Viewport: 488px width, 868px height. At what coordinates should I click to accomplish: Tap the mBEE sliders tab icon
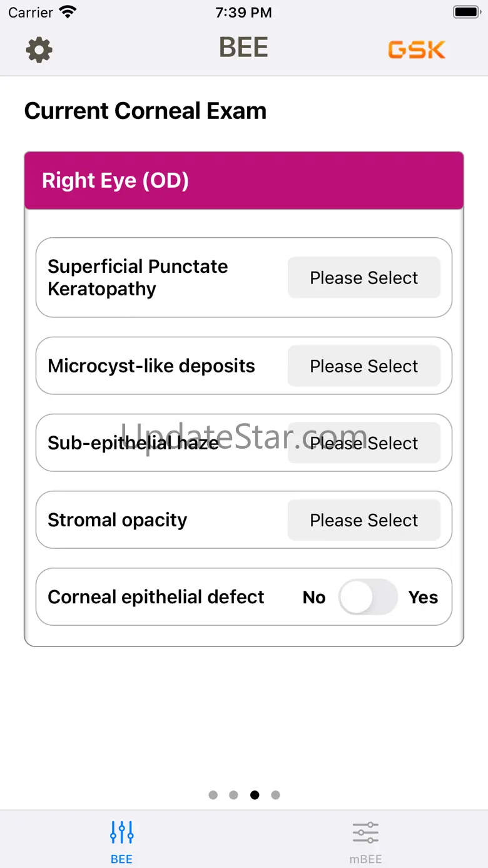click(x=365, y=832)
